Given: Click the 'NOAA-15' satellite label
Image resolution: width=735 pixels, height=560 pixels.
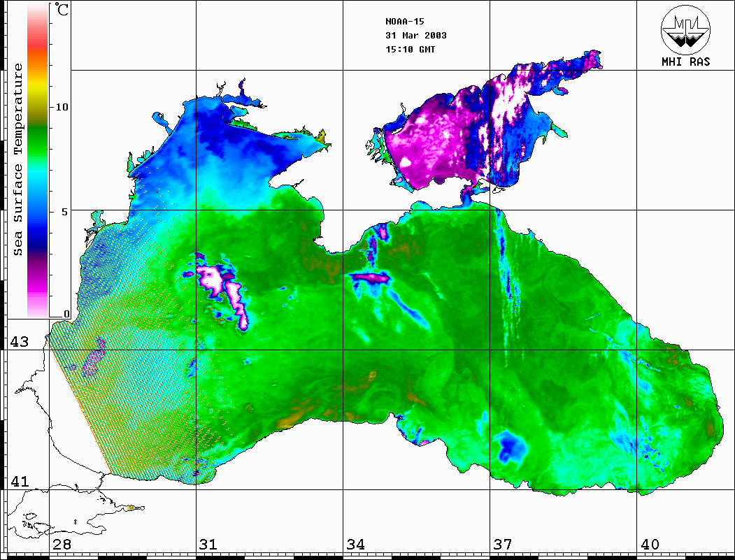Looking at the screenshot, I should 404,22.
